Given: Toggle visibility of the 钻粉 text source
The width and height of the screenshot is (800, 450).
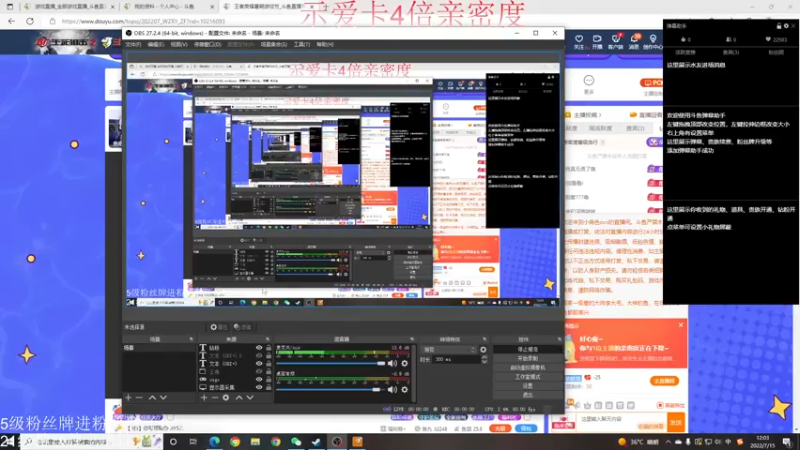Looking at the screenshot, I should coord(259,348).
